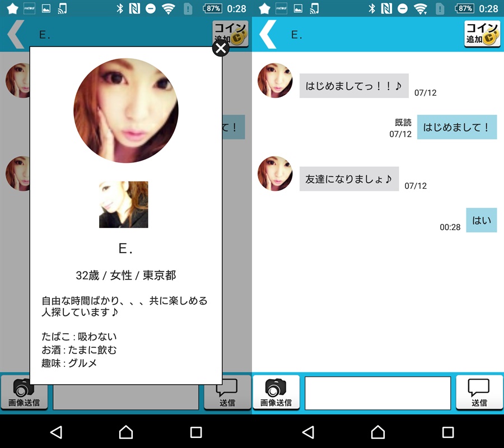Open Recent apps square on the left screen

point(196,432)
